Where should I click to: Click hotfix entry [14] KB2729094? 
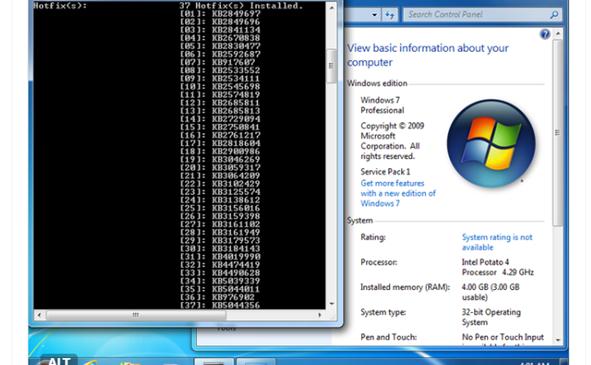(220, 119)
